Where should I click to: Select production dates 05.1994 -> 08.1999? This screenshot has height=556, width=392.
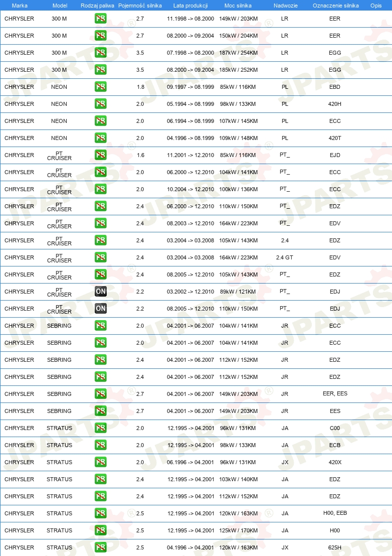coord(190,104)
